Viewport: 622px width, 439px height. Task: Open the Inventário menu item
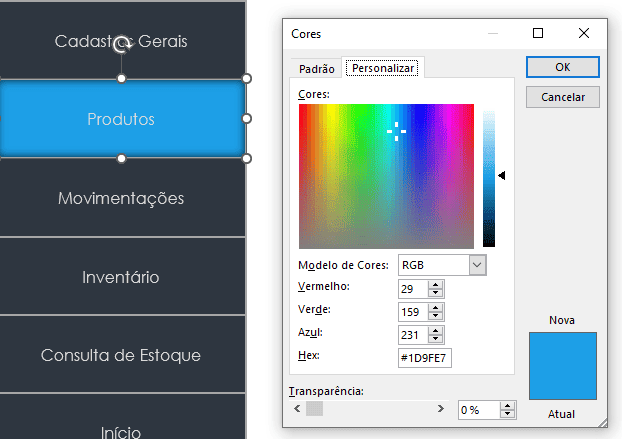(x=121, y=277)
